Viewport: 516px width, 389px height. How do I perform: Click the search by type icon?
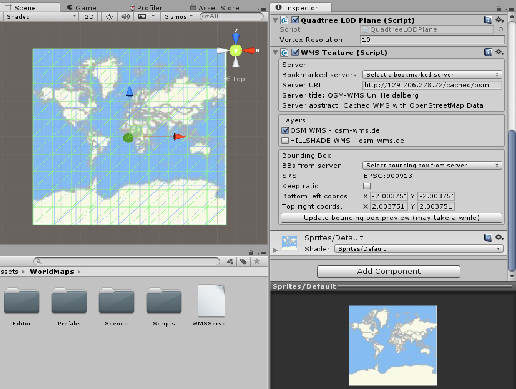230,262
